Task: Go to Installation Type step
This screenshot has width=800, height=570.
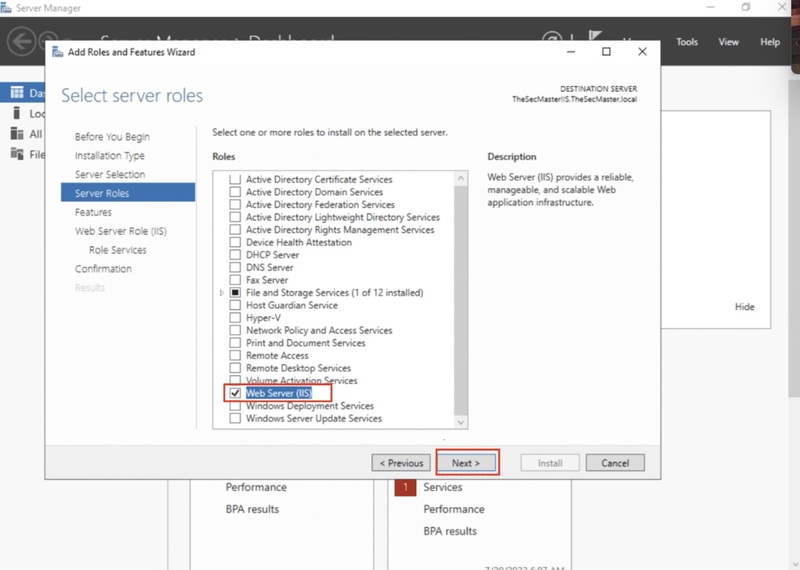Action: coord(110,156)
